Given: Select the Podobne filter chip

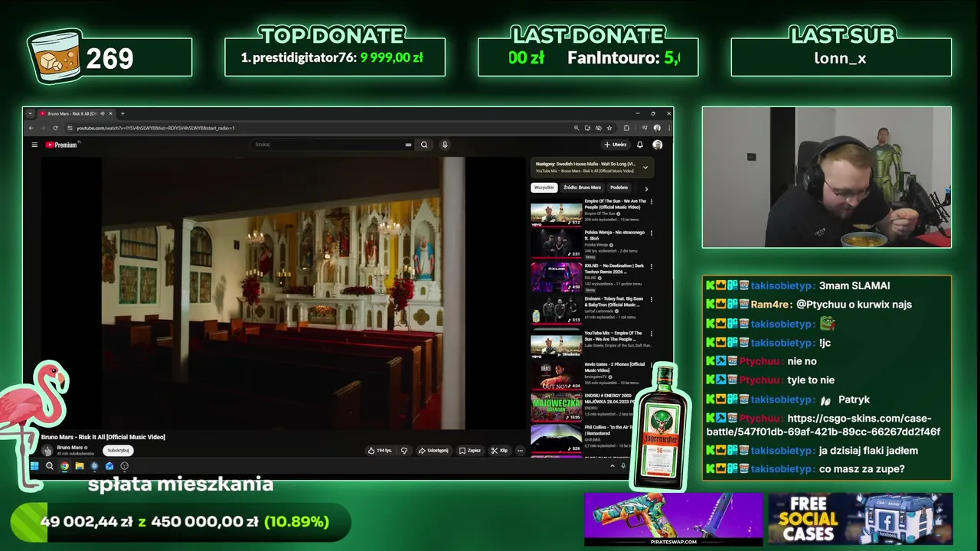Looking at the screenshot, I should [619, 187].
